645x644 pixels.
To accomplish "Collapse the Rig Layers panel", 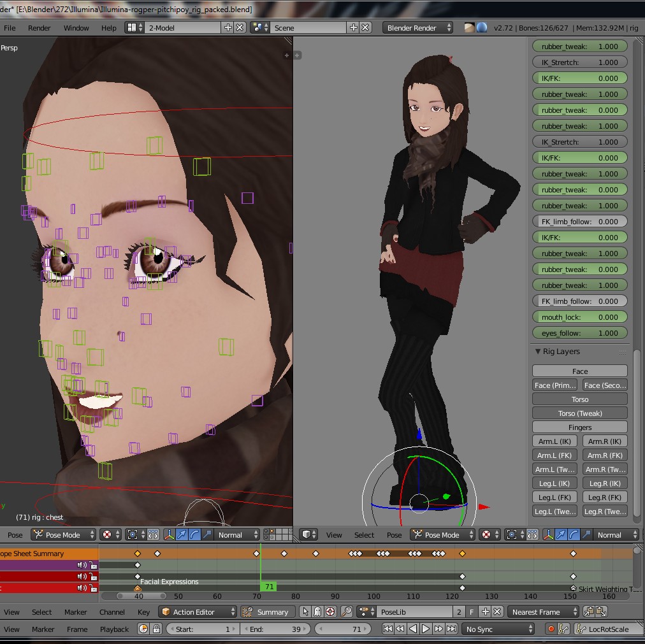I will pos(539,351).
